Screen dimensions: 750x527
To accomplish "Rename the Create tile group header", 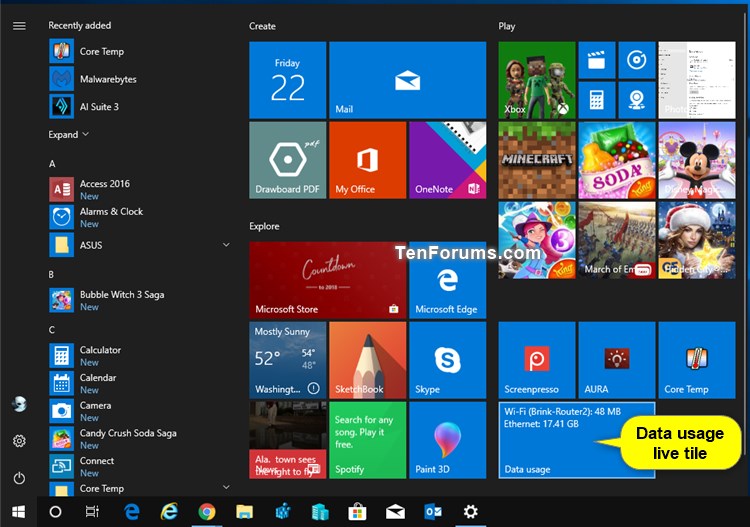I will [x=262, y=26].
